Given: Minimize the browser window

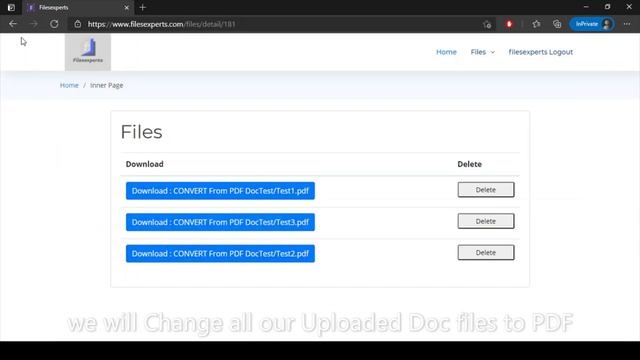Looking at the screenshot, I should pyautogui.click(x=586, y=7).
